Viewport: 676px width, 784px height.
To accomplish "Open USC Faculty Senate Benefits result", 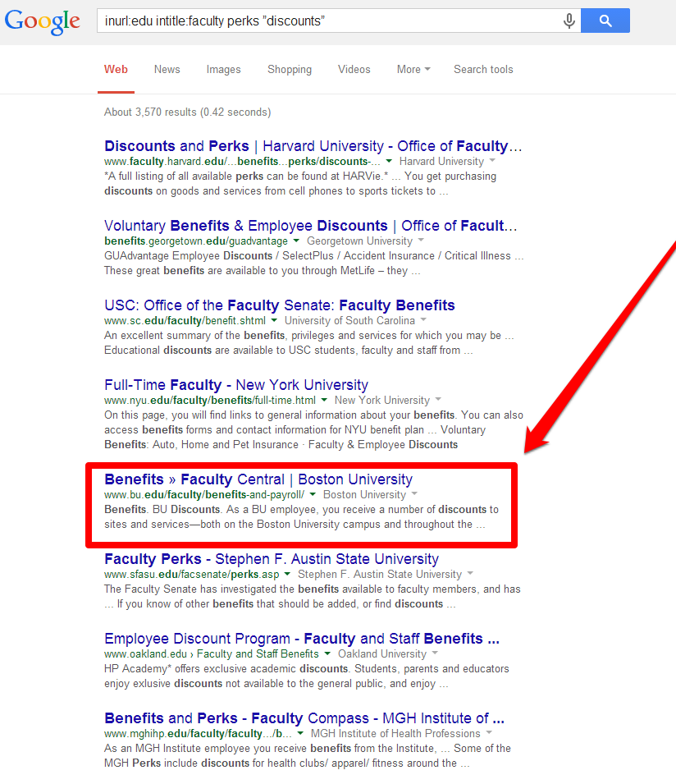I will pyautogui.click(x=279, y=305).
